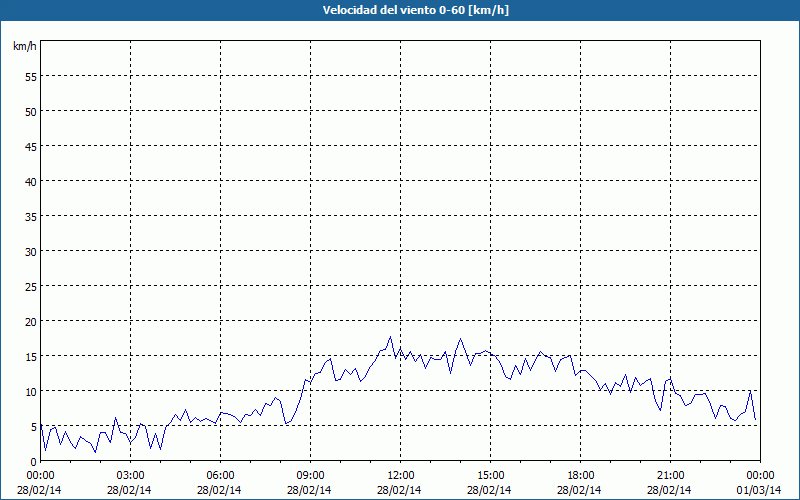800x500 pixels.
Task: Select the 45 value on the y-axis
Action: tap(31, 146)
